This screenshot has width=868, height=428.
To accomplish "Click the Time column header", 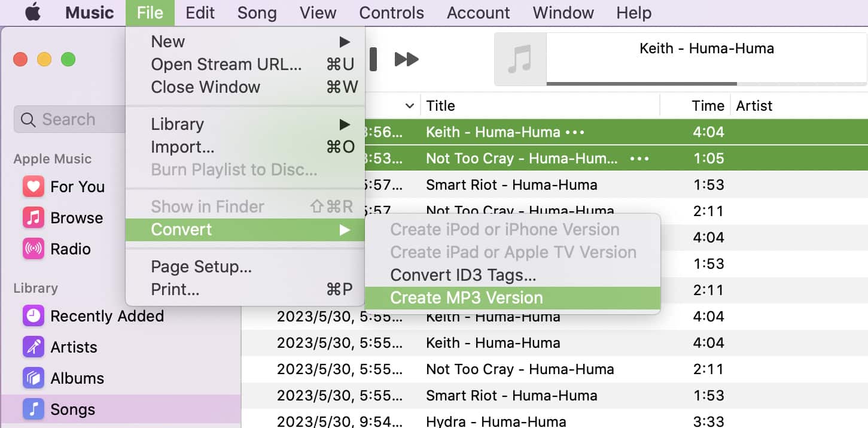I will click(x=708, y=106).
